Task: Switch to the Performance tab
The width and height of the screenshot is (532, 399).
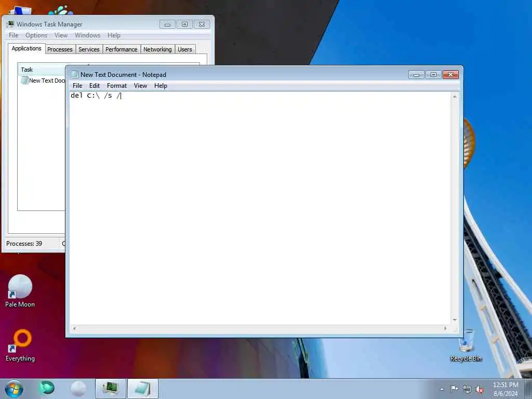Action: [122, 49]
